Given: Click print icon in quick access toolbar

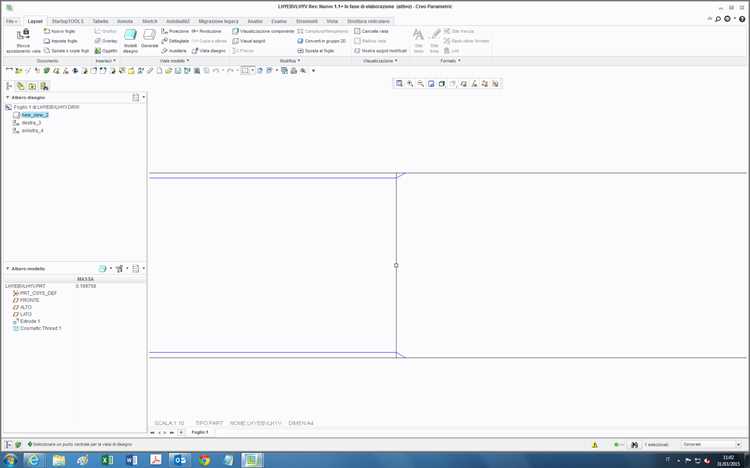Looking at the screenshot, I should [x=294, y=71].
